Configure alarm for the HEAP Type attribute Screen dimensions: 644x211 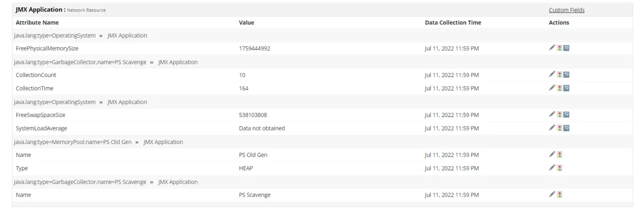559,168
